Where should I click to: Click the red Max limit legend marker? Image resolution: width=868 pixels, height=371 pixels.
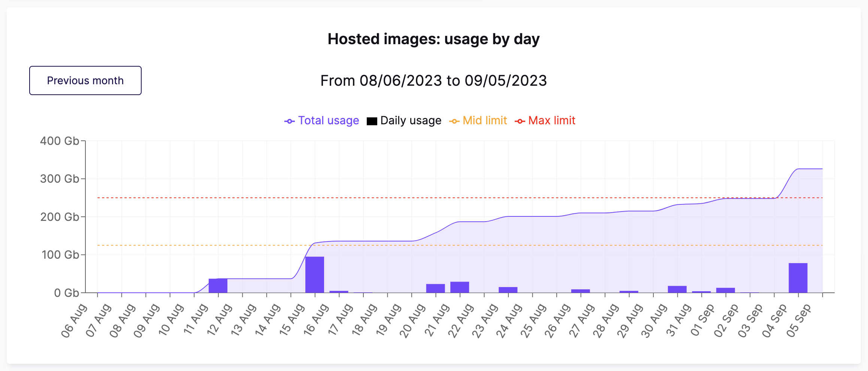[520, 121]
